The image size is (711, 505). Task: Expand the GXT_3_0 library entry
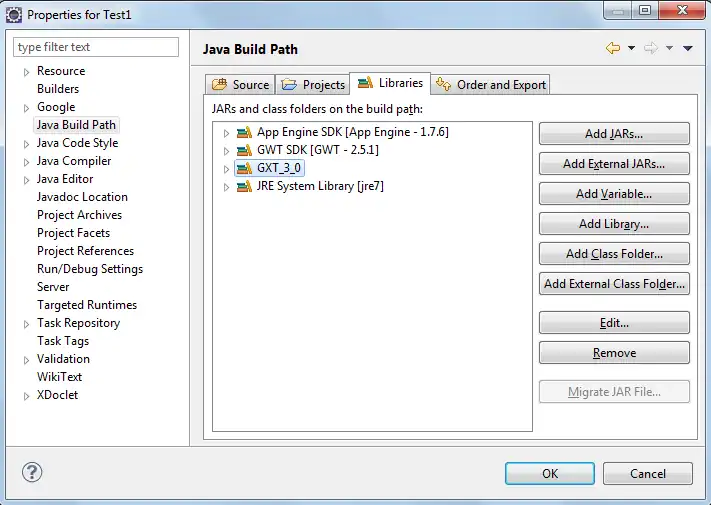(x=227, y=169)
